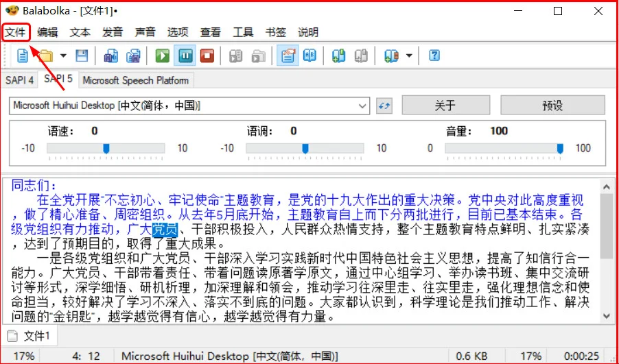Open the 编辑 menu
The height and width of the screenshot is (364, 619).
[48, 32]
